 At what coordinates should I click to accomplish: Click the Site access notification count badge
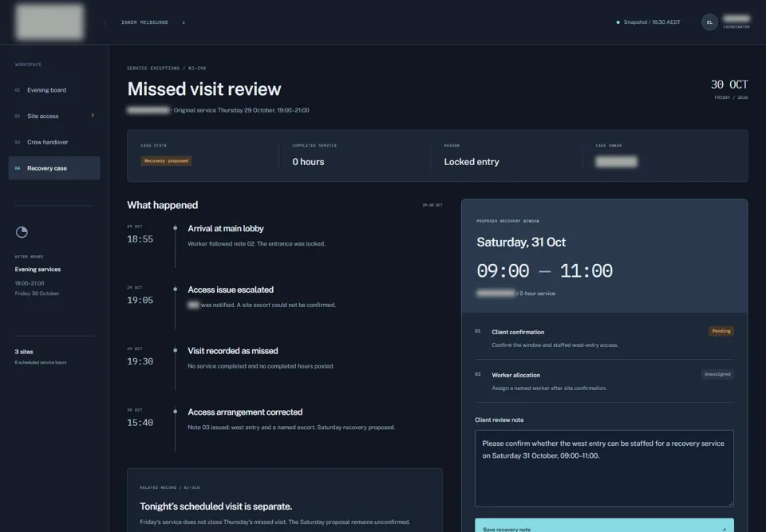93,116
